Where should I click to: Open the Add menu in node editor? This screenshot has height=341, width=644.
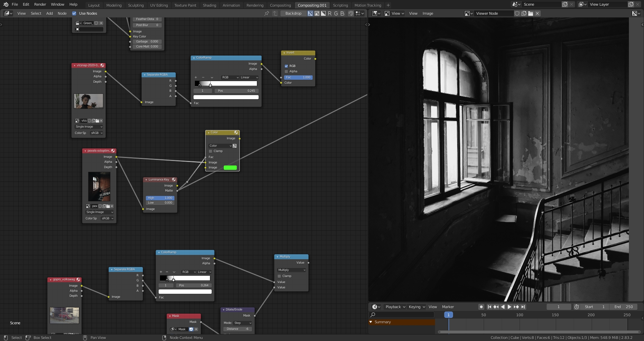click(49, 13)
